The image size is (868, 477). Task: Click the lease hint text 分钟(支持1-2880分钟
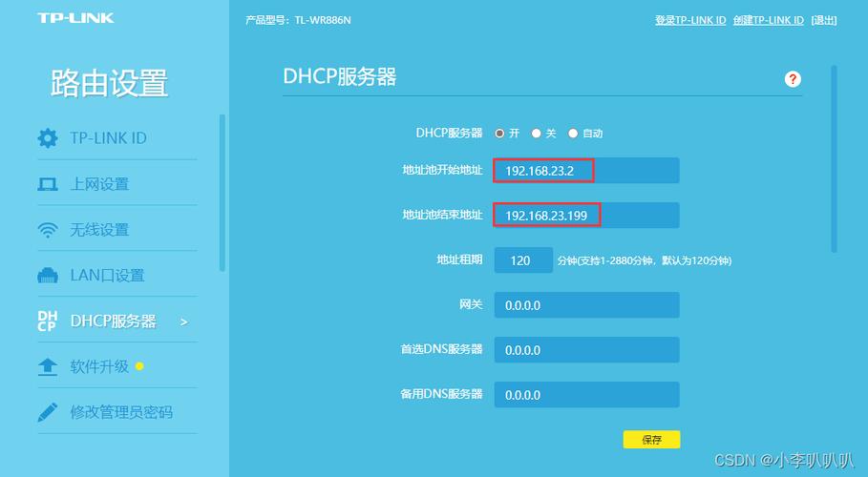coord(645,260)
